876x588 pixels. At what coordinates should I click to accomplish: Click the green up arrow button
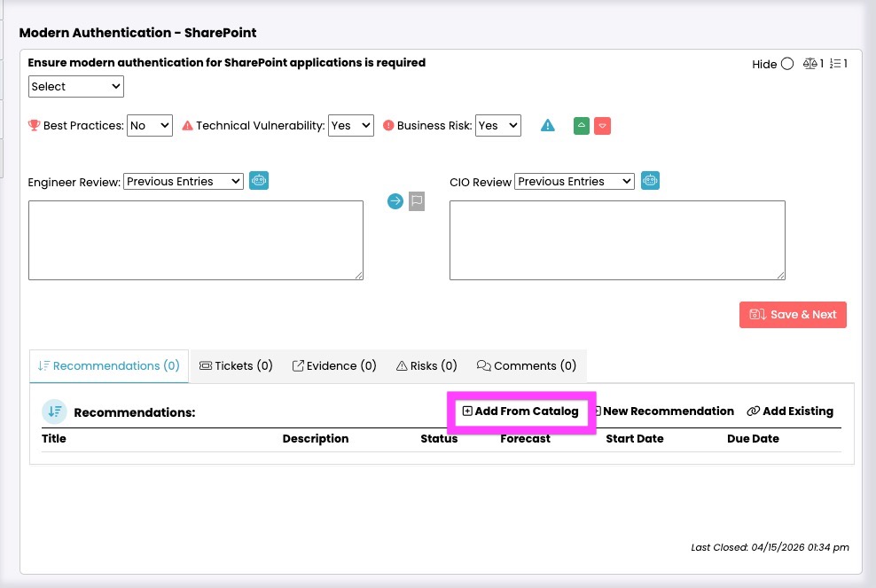click(582, 126)
